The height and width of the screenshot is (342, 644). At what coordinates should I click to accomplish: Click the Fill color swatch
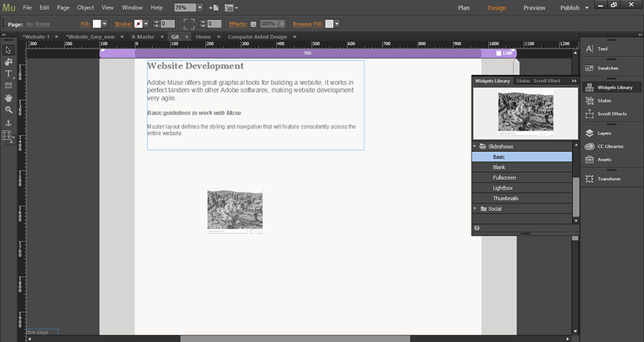[97, 24]
